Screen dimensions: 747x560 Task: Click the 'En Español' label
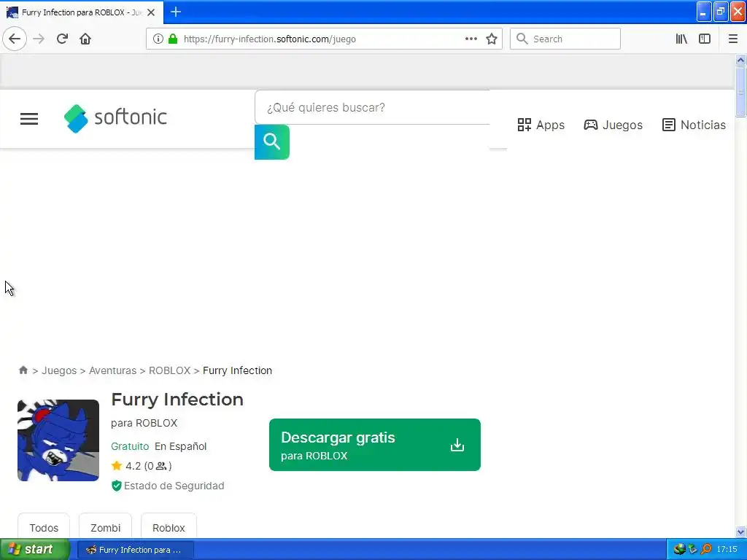181,446
